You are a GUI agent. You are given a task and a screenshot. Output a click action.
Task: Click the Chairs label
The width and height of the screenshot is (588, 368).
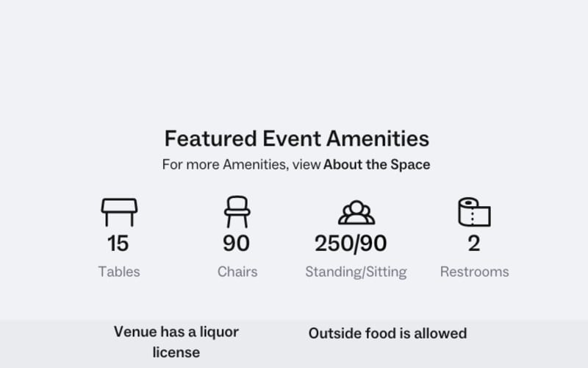click(237, 272)
